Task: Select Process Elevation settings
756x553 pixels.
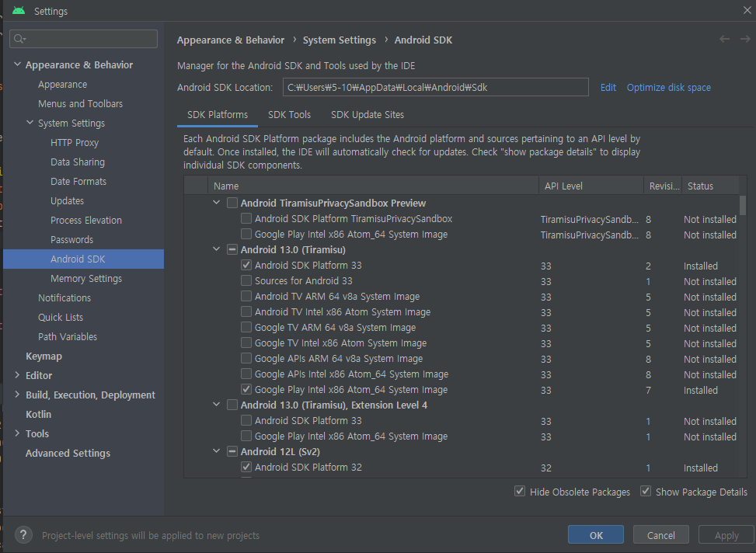Action: point(86,221)
